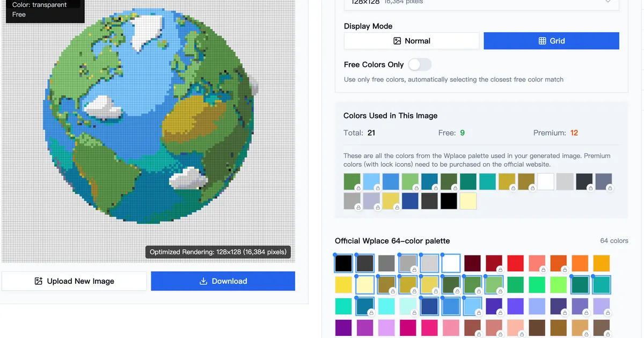Click the lock on the light green premium swatch
Screen dimensions: 644x338
point(416,188)
